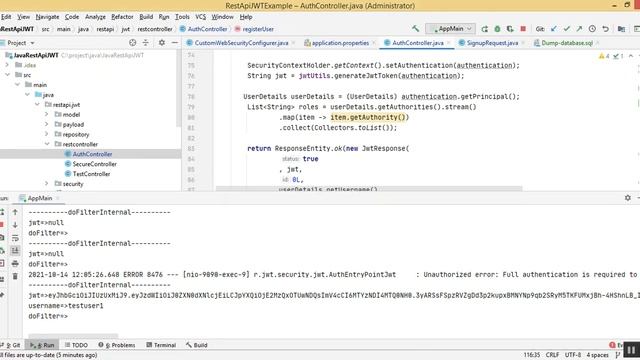Hide the Project panel with minus icon
Image resolution: width=640 pixels, height=360 pixels.
(x=175, y=42)
